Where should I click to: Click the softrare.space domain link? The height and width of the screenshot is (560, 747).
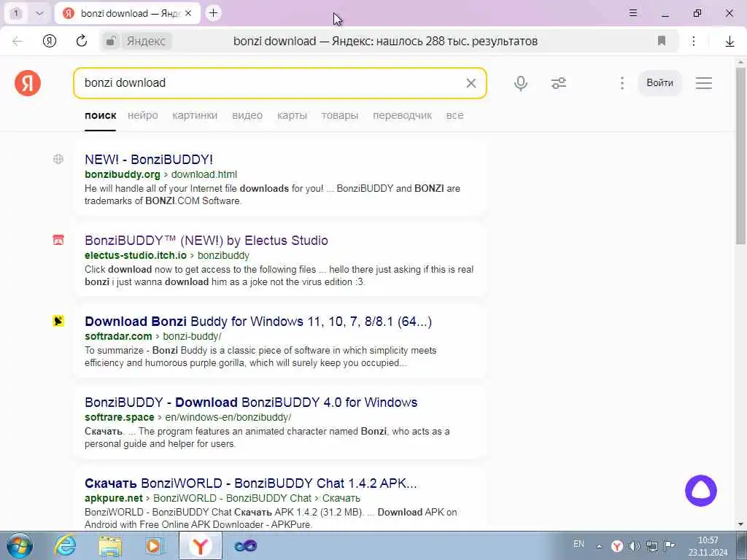(x=120, y=417)
